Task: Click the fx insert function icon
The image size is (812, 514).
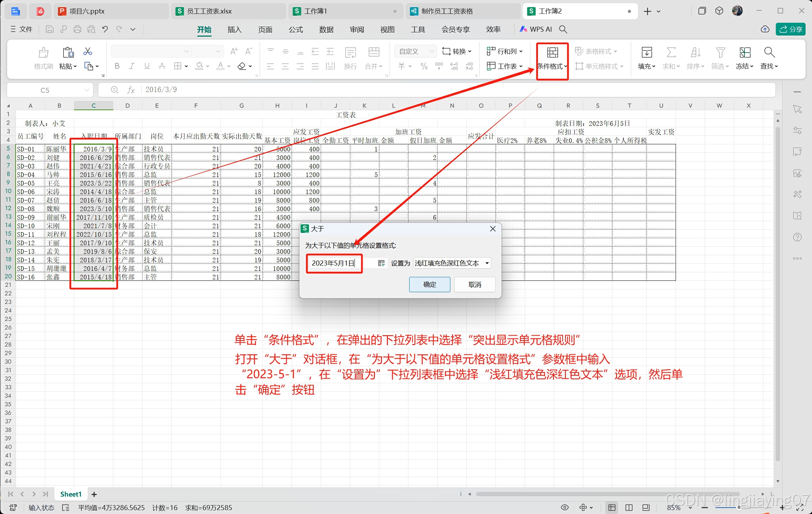Action: [x=131, y=90]
